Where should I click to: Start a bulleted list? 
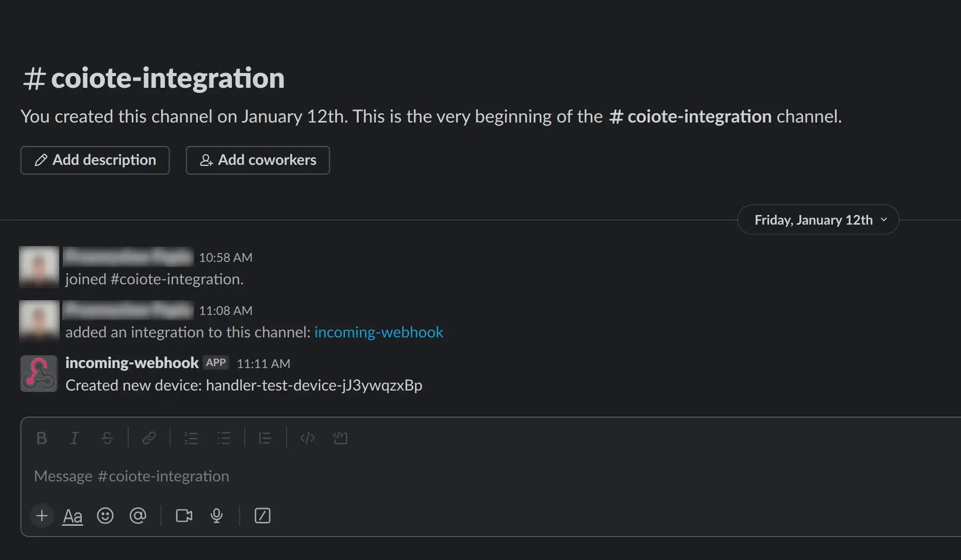[x=224, y=438]
